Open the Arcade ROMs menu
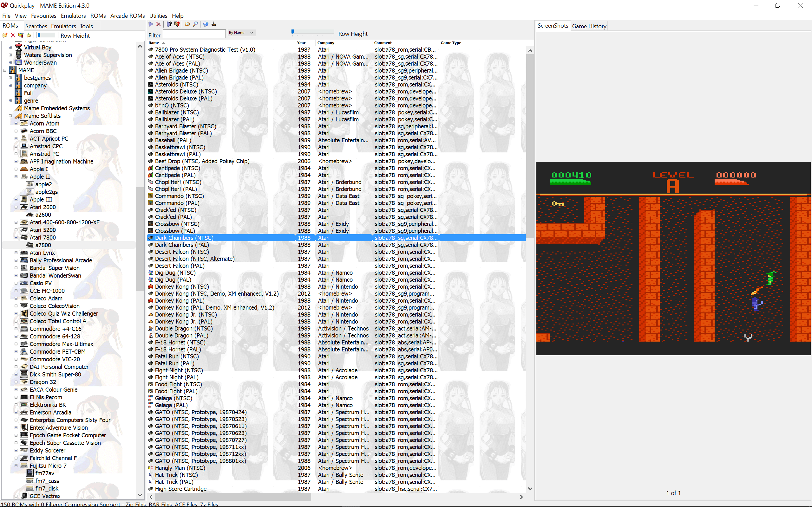812x507 pixels. coord(128,16)
